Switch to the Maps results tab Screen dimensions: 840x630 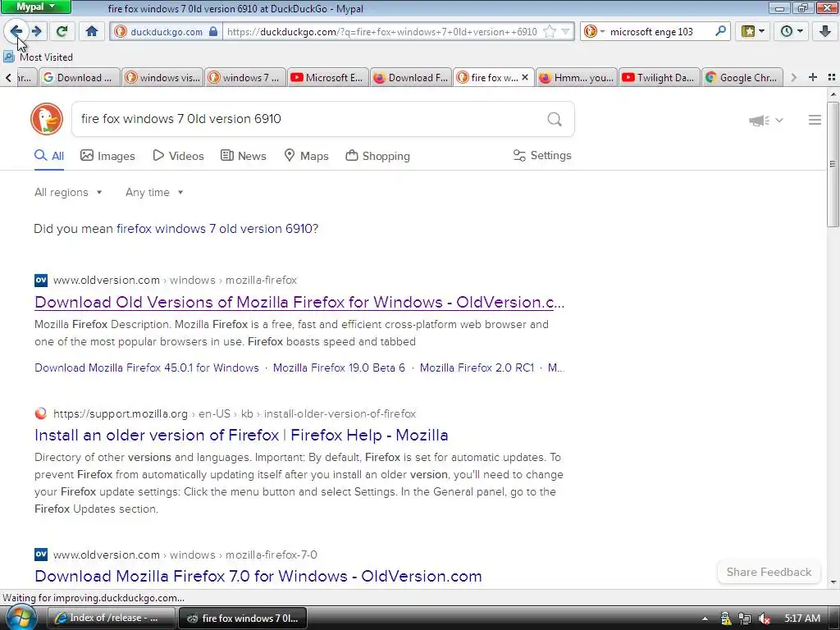click(306, 156)
